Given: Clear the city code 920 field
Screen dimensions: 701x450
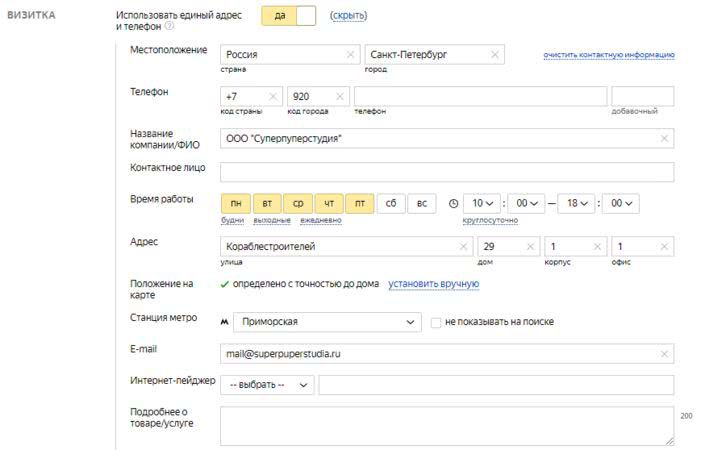Looking at the screenshot, I should pyautogui.click(x=339, y=97).
